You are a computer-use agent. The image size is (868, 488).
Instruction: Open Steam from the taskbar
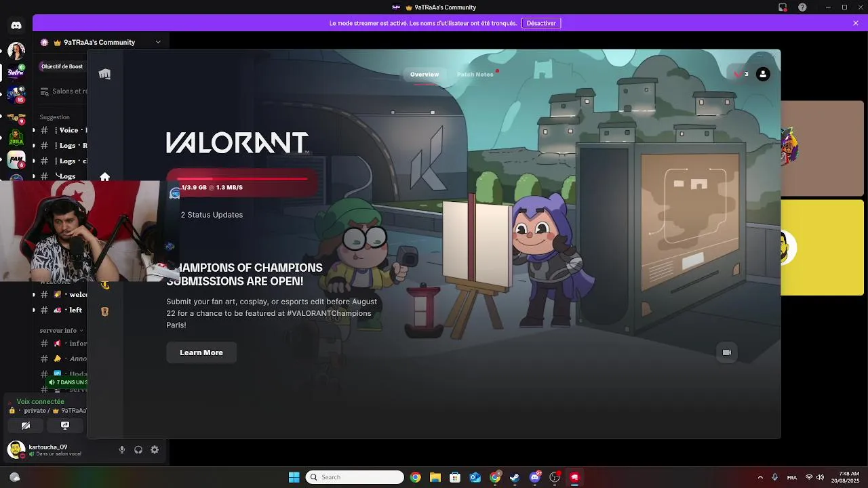[515, 477]
